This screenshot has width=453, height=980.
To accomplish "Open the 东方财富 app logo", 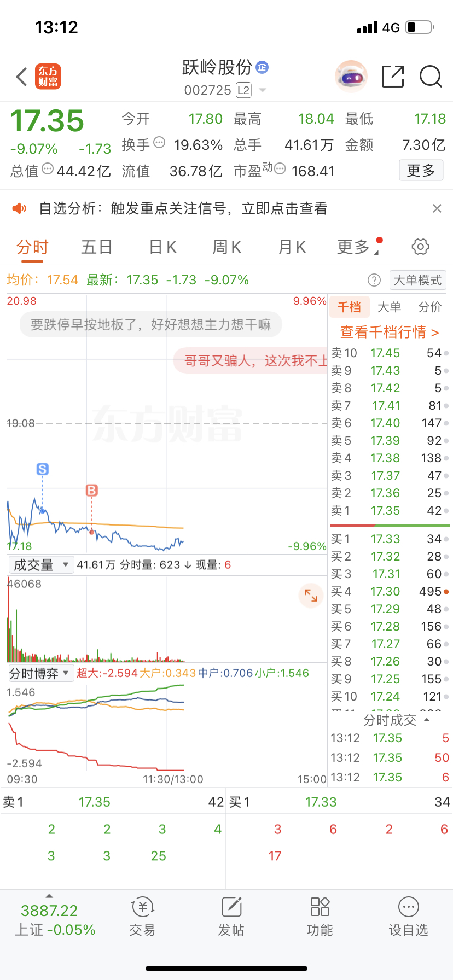I will tap(48, 77).
